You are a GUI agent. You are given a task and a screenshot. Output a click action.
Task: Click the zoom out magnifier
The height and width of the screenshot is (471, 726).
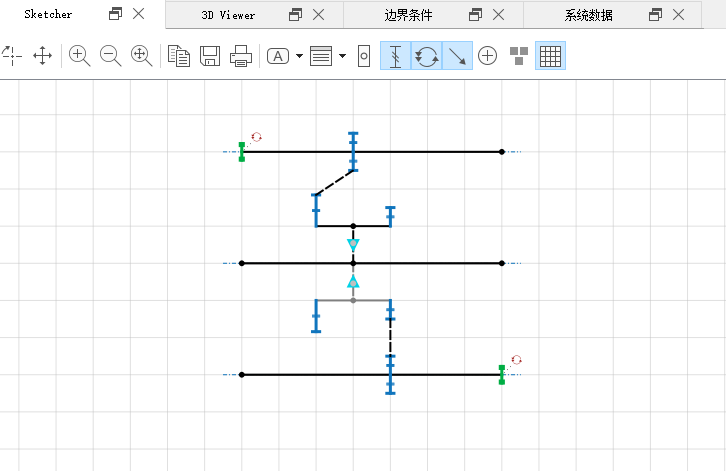[110, 56]
